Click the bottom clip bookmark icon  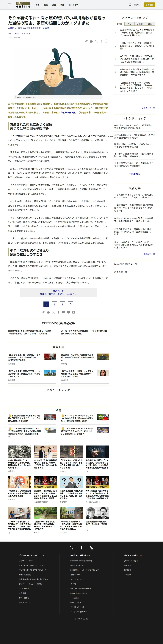click(x=43, y=312)
